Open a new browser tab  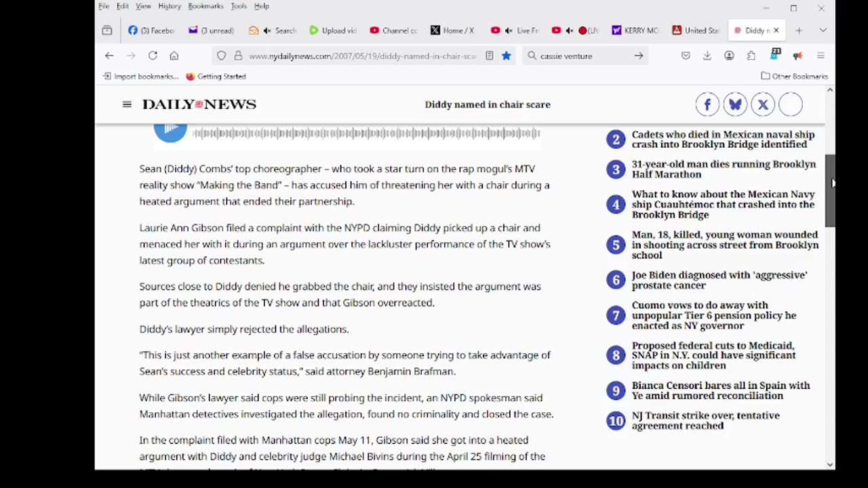click(x=799, y=30)
